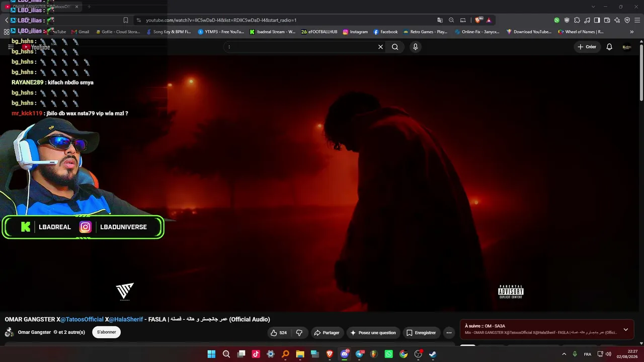Open the eFOOTBALLHUB bookmark
This screenshot has height=362, width=644.
(x=319, y=32)
